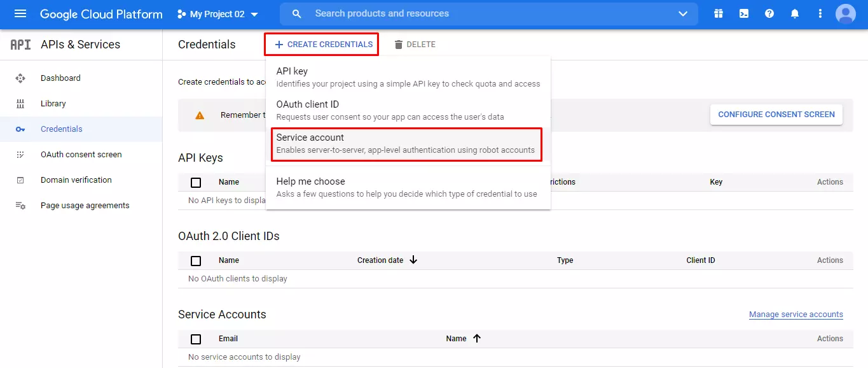Click the CONFIGURE CONSENT SCREEN button
Viewport: 868px width, 368px height.
pyautogui.click(x=776, y=115)
